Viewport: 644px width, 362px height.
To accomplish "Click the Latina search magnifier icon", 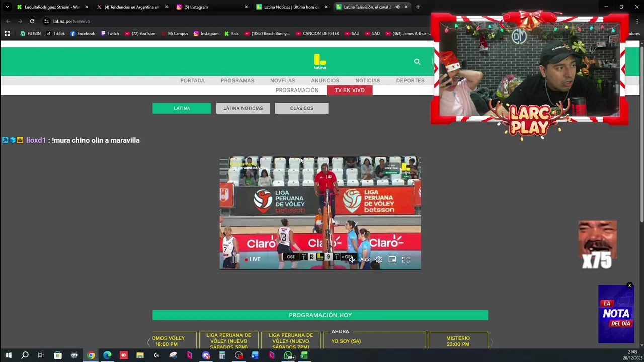I will [x=417, y=61].
